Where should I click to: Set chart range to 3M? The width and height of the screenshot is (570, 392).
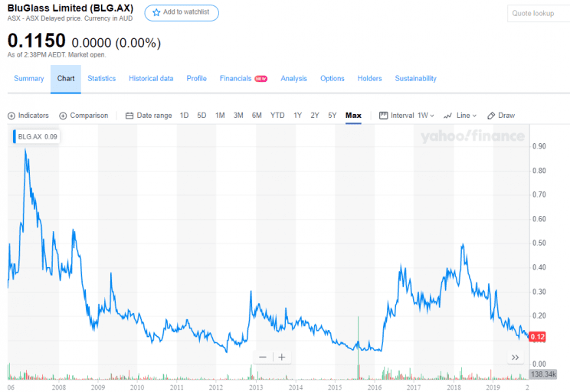pyautogui.click(x=238, y=116)
